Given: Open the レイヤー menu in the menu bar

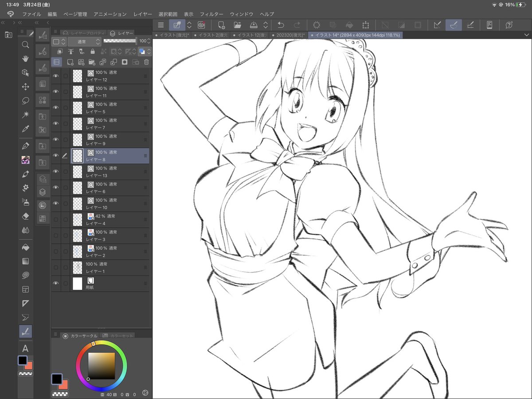Looking at the screenshot, I should pos(143,14).
